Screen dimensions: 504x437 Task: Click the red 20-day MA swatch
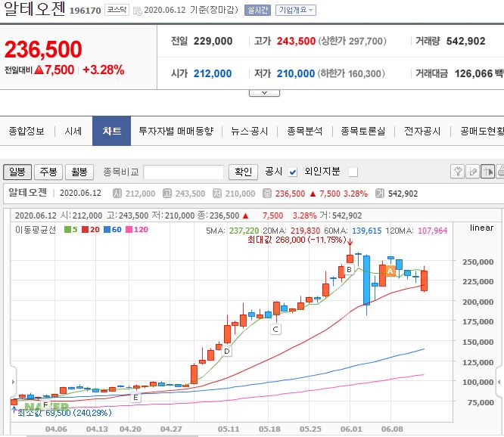[x=86, y=230]
